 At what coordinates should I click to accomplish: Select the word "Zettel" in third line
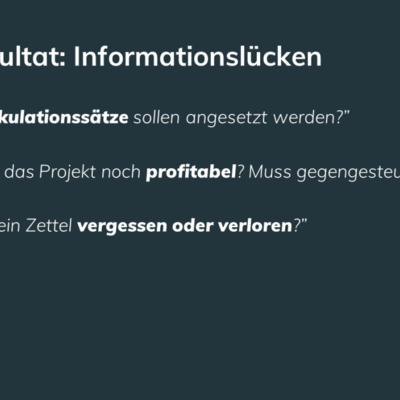click(x=49, y=226)
